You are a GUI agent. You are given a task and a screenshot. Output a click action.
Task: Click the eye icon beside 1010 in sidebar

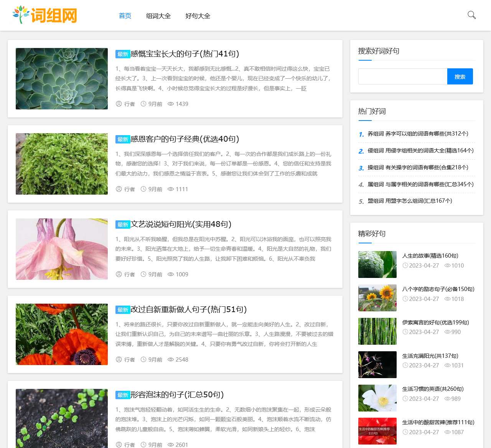pyautogui.click(x=447, y=265)
